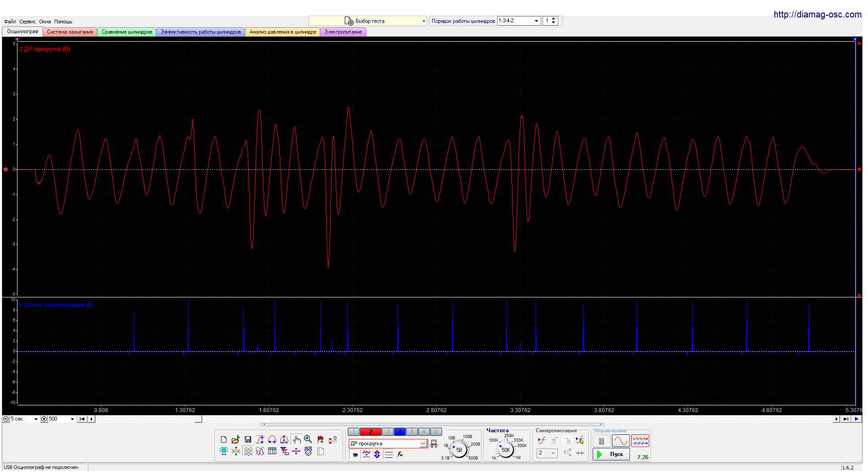Click the horizontal lines style icon
This screenshot has width=868, height=473.
[x=389, y=454]
